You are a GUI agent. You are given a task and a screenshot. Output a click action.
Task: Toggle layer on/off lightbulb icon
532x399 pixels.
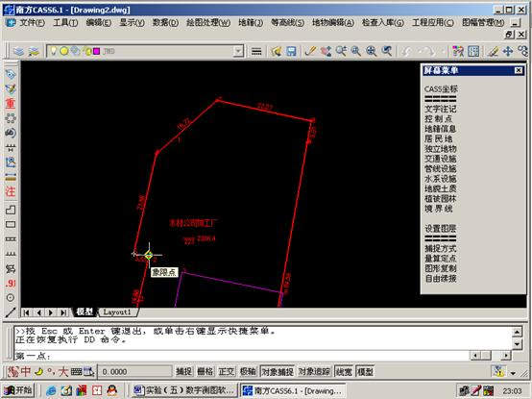(53, 51)
